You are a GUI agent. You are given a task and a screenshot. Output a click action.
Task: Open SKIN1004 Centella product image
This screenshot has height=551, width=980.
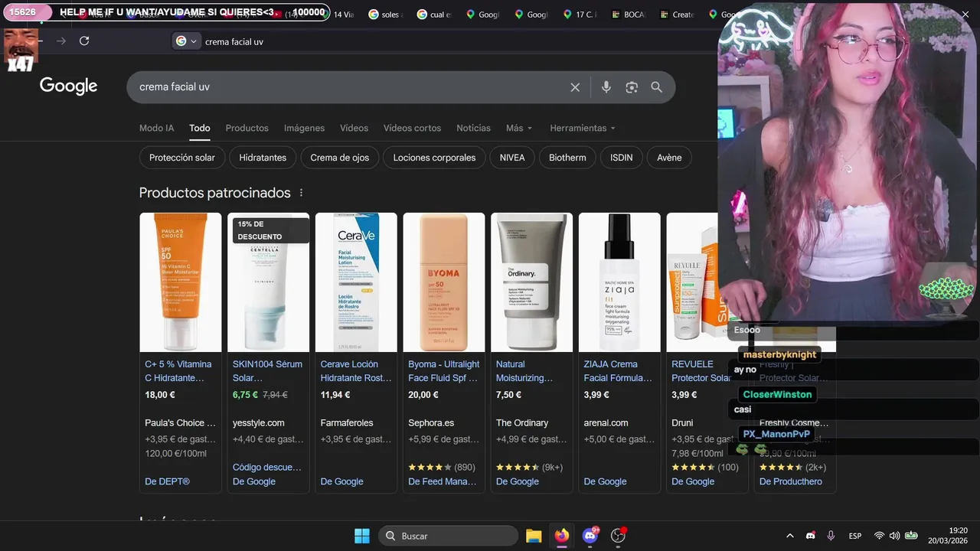(x=269, y=282)
